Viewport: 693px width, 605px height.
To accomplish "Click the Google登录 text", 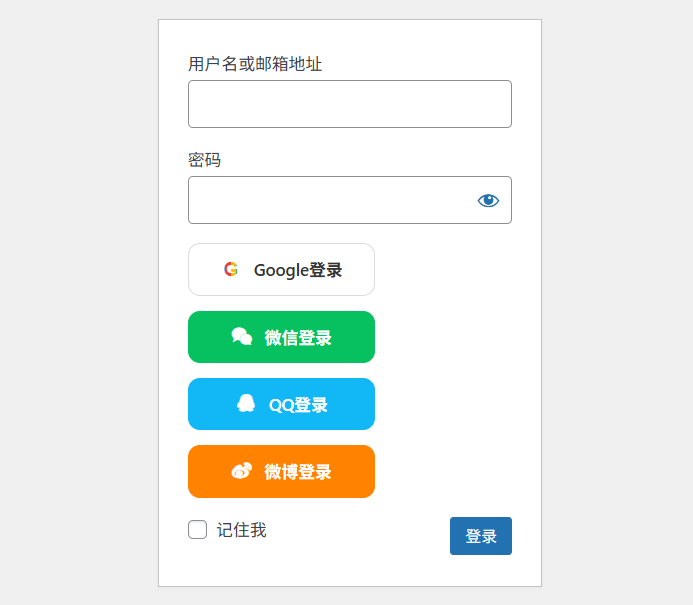I will coord(298,270).
